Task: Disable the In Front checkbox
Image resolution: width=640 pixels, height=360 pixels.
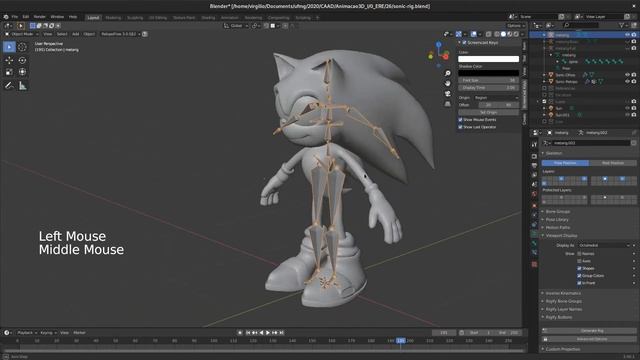Action: coord(579,283)
